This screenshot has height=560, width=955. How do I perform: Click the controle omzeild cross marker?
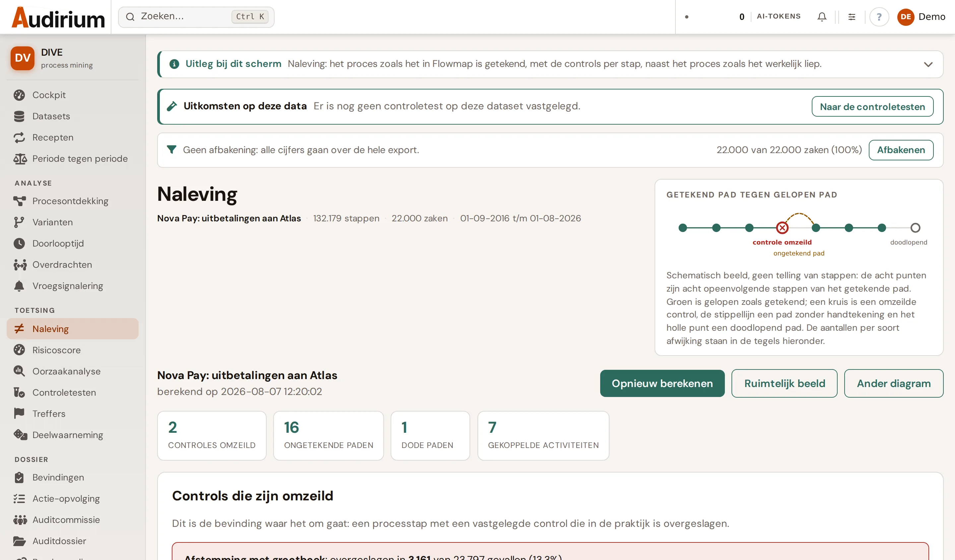782,228
